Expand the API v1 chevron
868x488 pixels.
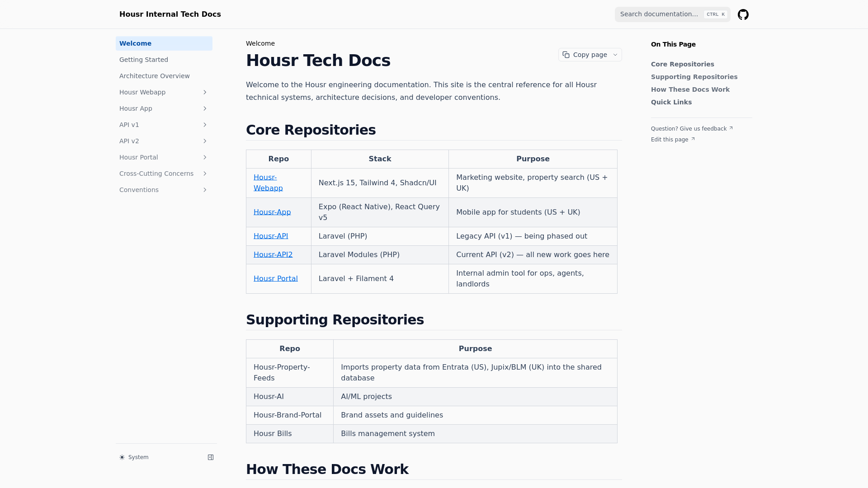(x=205, y=125)
